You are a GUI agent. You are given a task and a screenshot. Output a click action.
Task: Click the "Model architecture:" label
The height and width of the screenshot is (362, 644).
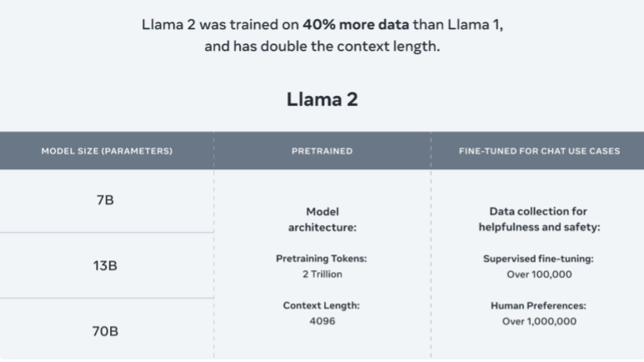(x=322, y=219)
